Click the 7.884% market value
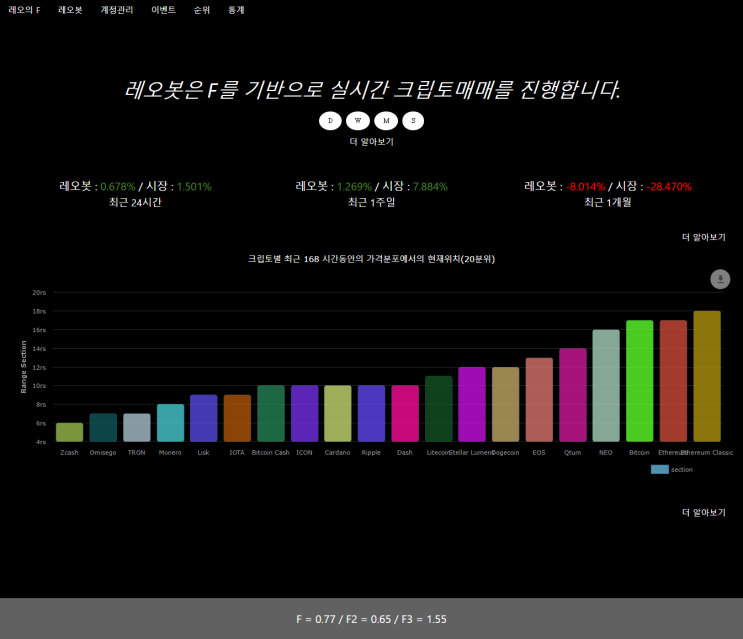This screenshot has width=743, height=639. tap(430, 187)
